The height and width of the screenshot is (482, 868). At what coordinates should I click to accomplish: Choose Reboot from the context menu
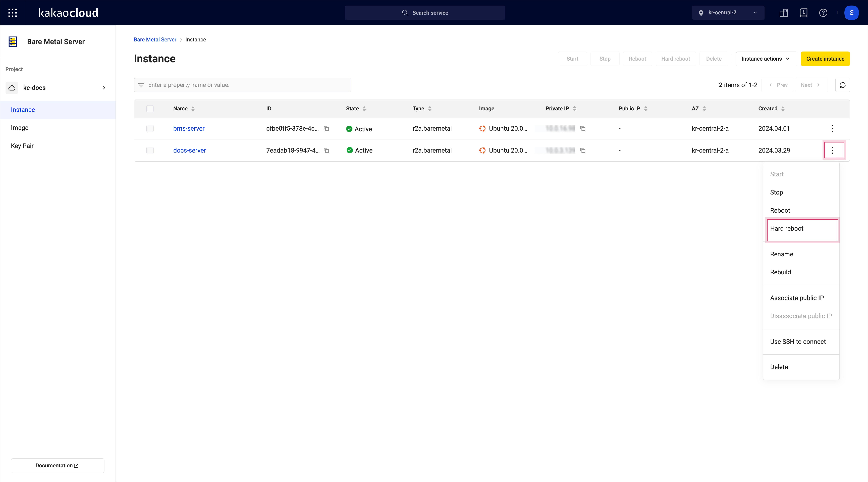[x=801, y=210]
